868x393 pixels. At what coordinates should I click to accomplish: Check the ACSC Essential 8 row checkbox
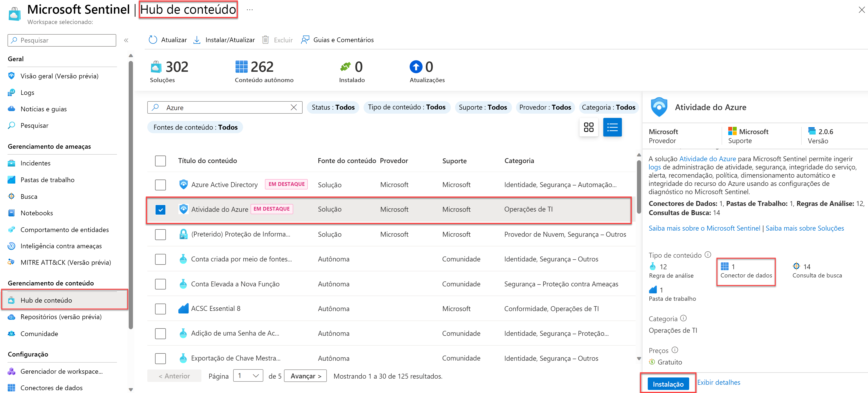click(x=160, y=309)
